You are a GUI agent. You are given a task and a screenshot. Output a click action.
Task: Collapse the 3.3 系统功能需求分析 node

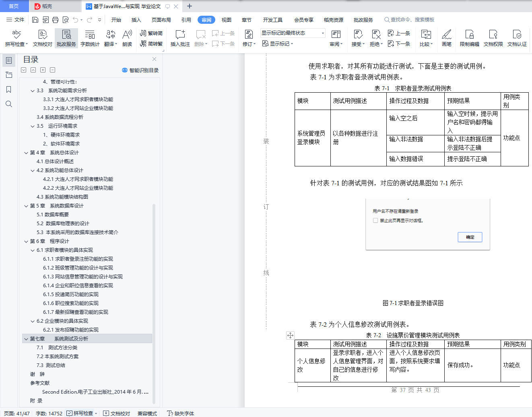33,91
